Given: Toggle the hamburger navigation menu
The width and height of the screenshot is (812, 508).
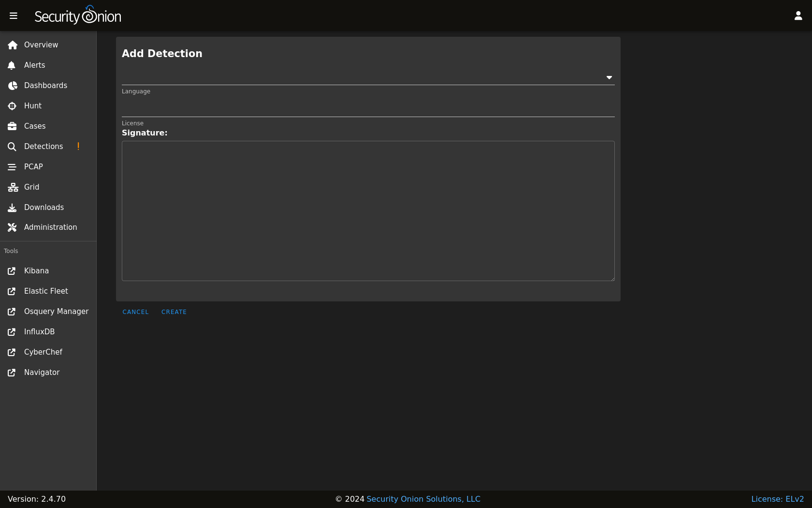Looking at the screenshot, I should 14,16.
